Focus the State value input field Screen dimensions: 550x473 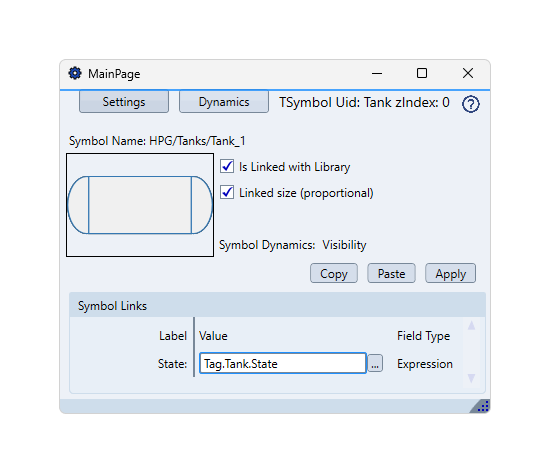pos(283,363)
